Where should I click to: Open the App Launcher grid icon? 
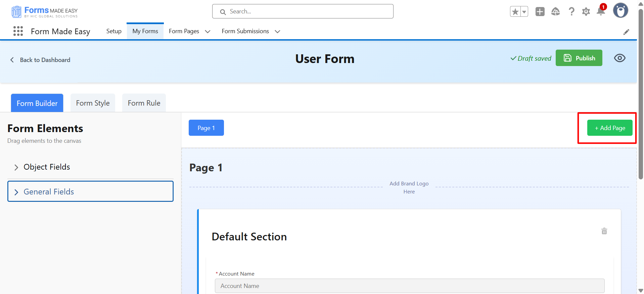18,31
